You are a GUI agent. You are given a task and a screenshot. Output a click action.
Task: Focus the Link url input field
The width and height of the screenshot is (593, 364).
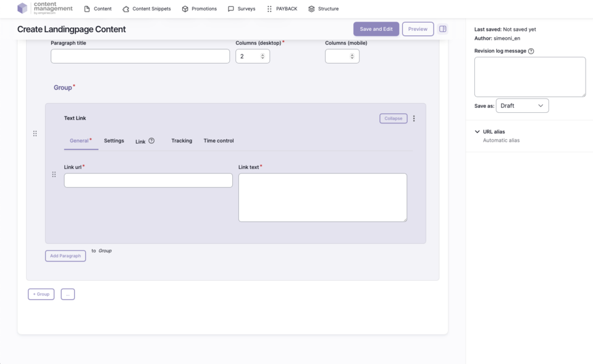coord(148,180)
